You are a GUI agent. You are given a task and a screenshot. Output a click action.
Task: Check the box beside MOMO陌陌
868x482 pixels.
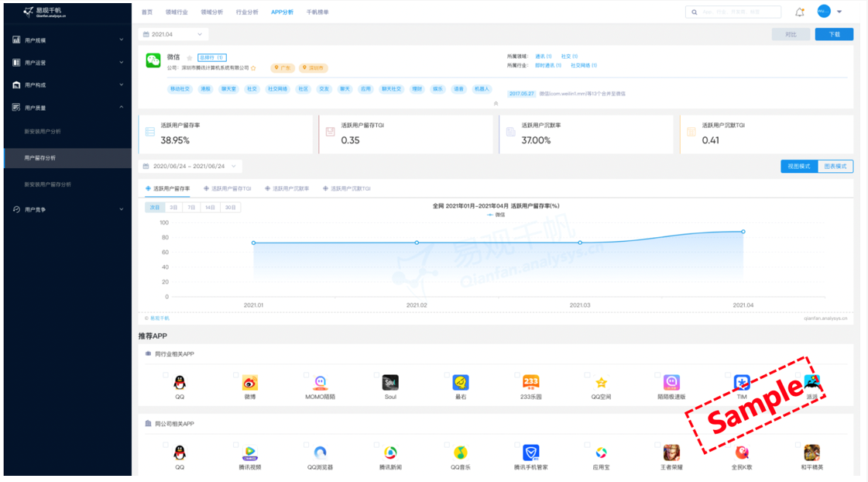[x=307, y=375]
